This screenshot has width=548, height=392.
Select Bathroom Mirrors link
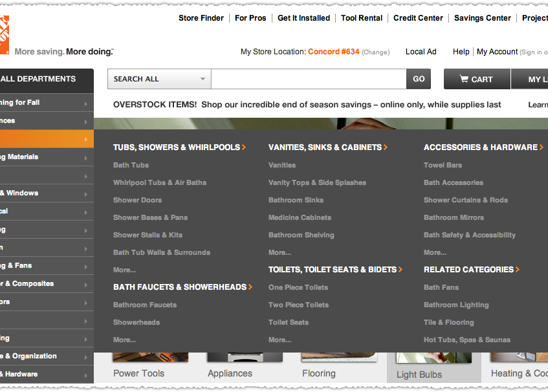[454, 217]
